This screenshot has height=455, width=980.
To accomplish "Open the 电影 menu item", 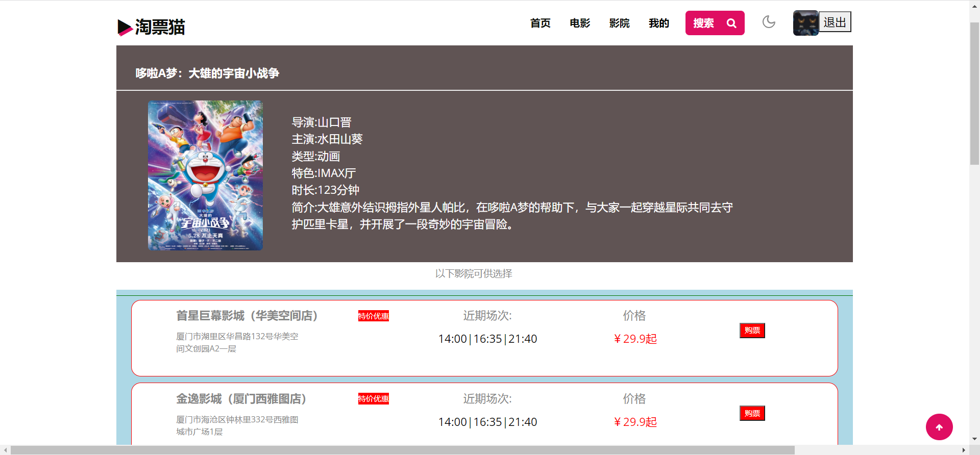I will coord(580,23).
